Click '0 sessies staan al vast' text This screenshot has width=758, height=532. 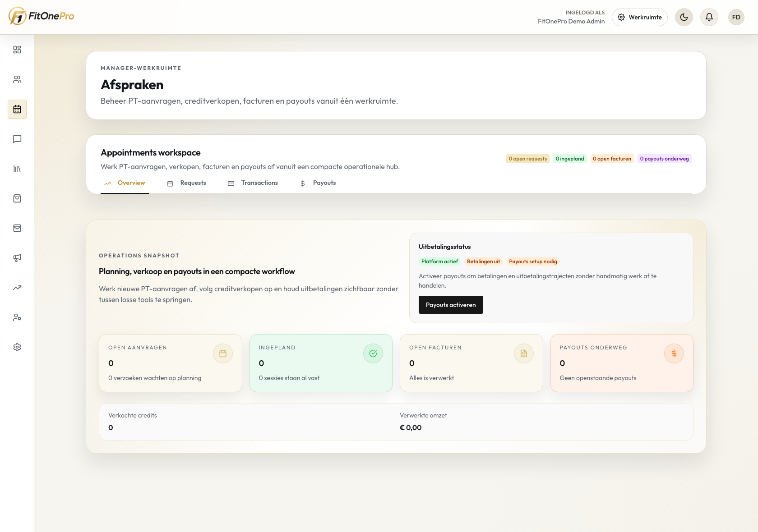point(289,378)
